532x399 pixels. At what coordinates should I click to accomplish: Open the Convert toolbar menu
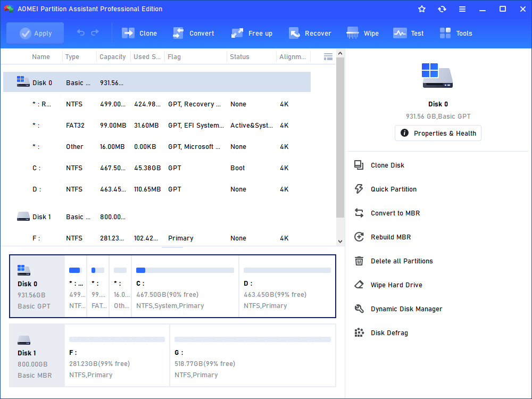194,33
